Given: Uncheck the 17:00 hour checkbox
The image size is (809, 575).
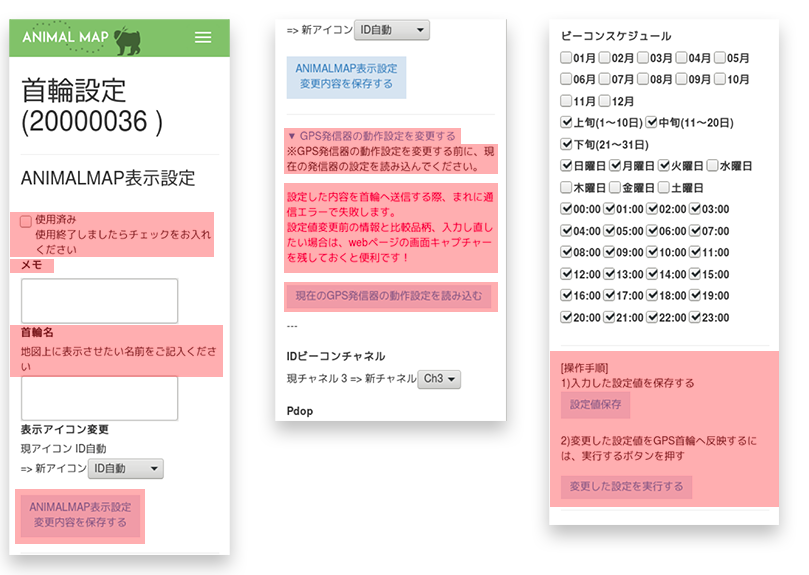Looking at the screenshot, I should pos(609,295).
